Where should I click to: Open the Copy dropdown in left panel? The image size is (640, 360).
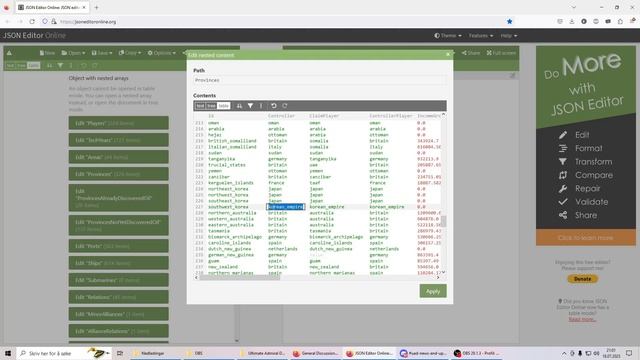click(x=129, y=53)
